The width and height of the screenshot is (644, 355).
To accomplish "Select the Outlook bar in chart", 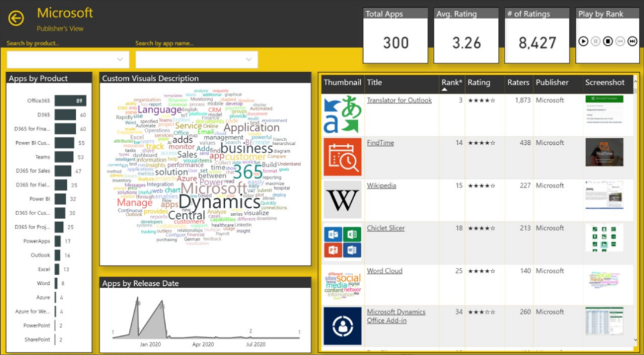I will (57, 255).
